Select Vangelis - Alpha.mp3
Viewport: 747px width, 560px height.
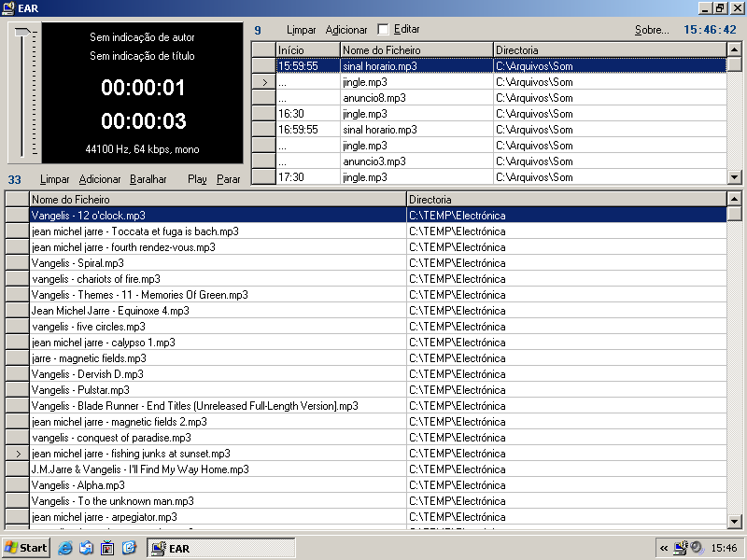click(x=378, y=485)
